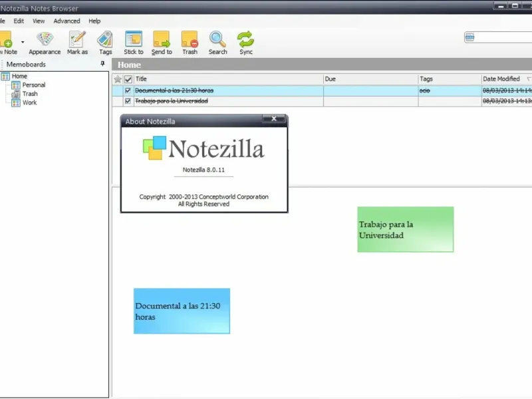Close the About Notezilla dialog
This screenshot has height=399, width=532.
click(x=274, y=118)
